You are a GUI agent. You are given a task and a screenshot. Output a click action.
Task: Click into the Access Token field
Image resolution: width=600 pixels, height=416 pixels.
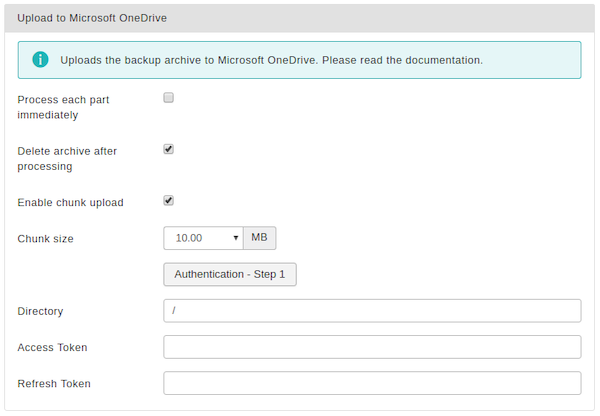coord(372,347)
